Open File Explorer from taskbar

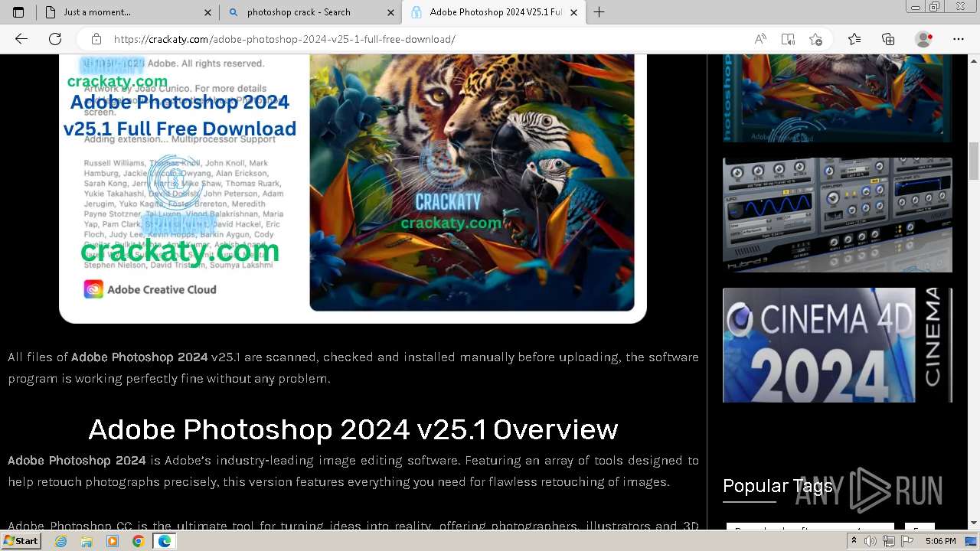[x=87, y=541]
